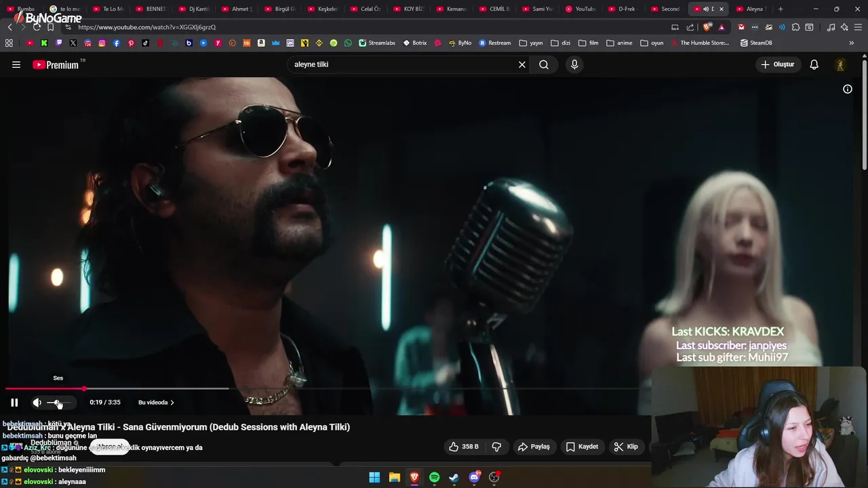Image resolution: width=868 pixels, height=488 pixels.
Task: Open the 'anime' bookmarks folder
Action: 619,43
